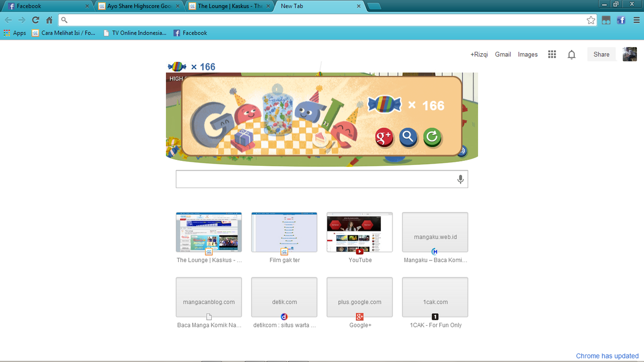Open +Rizqi Google+ link

479,54
